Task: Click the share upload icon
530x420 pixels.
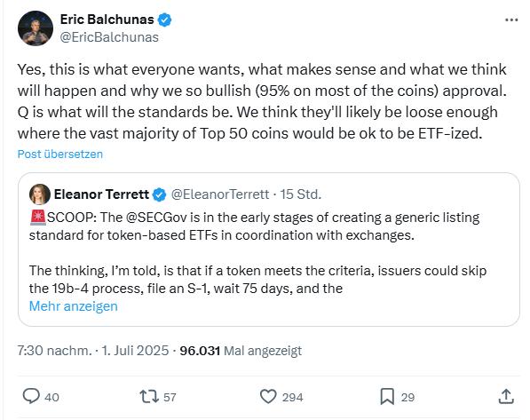Action: click(506, 396)
